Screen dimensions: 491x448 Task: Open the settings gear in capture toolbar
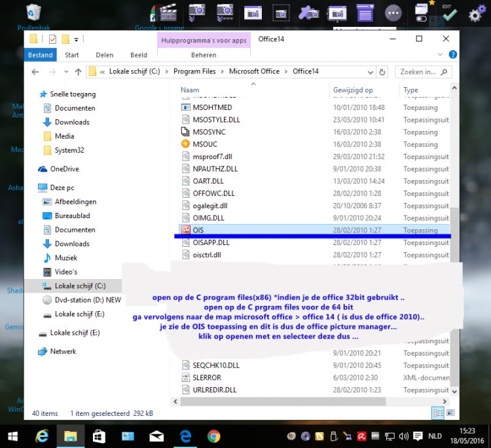click(478, 14)
